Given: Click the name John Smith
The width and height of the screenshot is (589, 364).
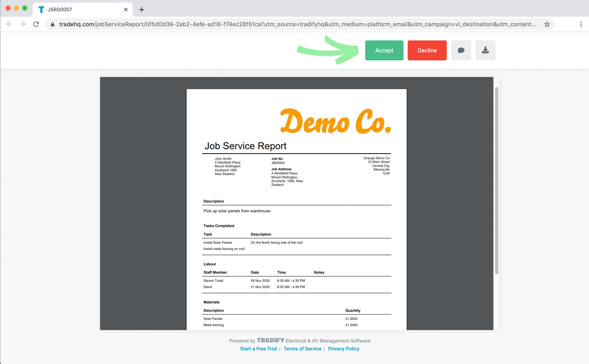Looking at the screenshot, I should click(x=223, y=159).
